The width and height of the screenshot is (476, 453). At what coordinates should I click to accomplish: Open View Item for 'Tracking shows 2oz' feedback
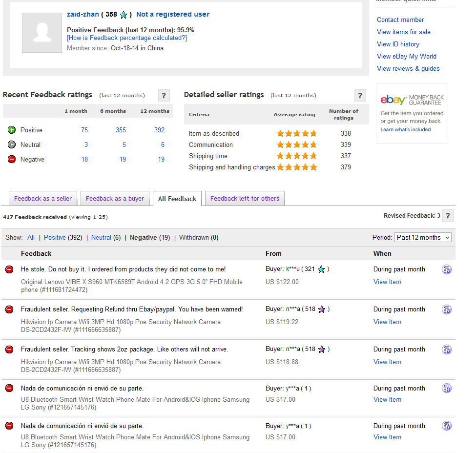(x=387, y=362)
